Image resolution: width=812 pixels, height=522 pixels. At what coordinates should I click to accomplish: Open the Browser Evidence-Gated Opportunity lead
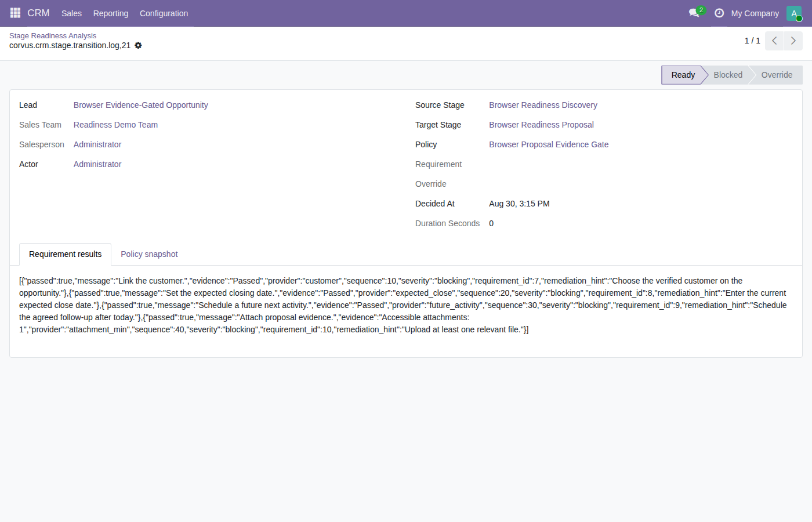[x=141, y=105]
